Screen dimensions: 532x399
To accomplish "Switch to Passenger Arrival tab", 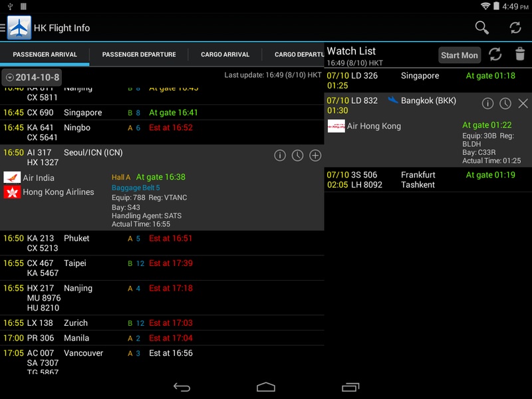I will point(45,55).
